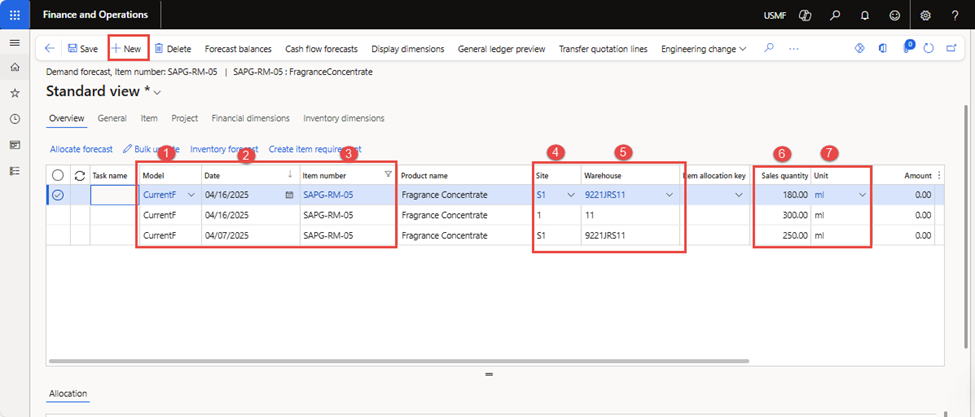Screen dimensions: 975x417
Task: Click the back arrow in the action pane
Action: coord(50,48)
